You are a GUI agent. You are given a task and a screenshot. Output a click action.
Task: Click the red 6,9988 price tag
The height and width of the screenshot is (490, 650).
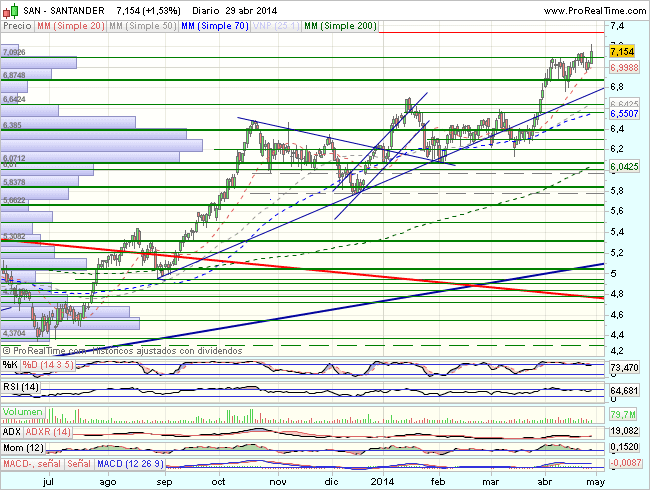[x=624, y=67]
